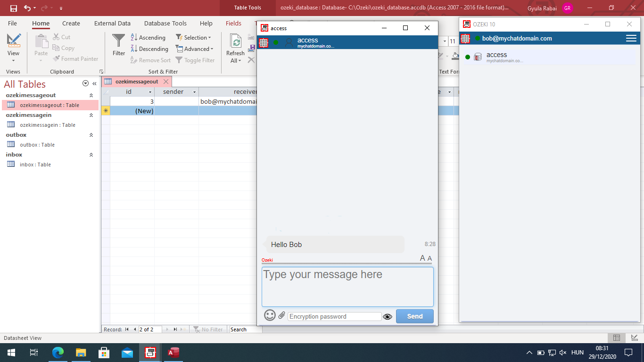Screen dimensions: 644x362
Task: Open Windows Start menu
Action: (x=11, y=353)
